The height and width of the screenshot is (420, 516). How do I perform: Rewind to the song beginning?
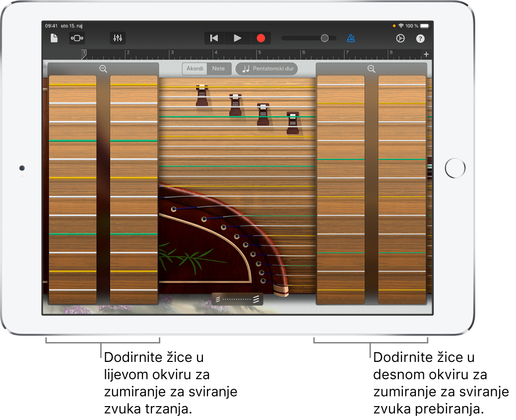coord(214,38)
